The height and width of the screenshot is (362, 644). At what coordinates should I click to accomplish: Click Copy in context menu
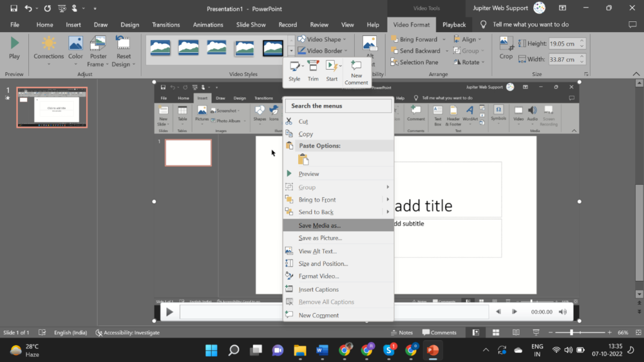(x=338, y=134)
